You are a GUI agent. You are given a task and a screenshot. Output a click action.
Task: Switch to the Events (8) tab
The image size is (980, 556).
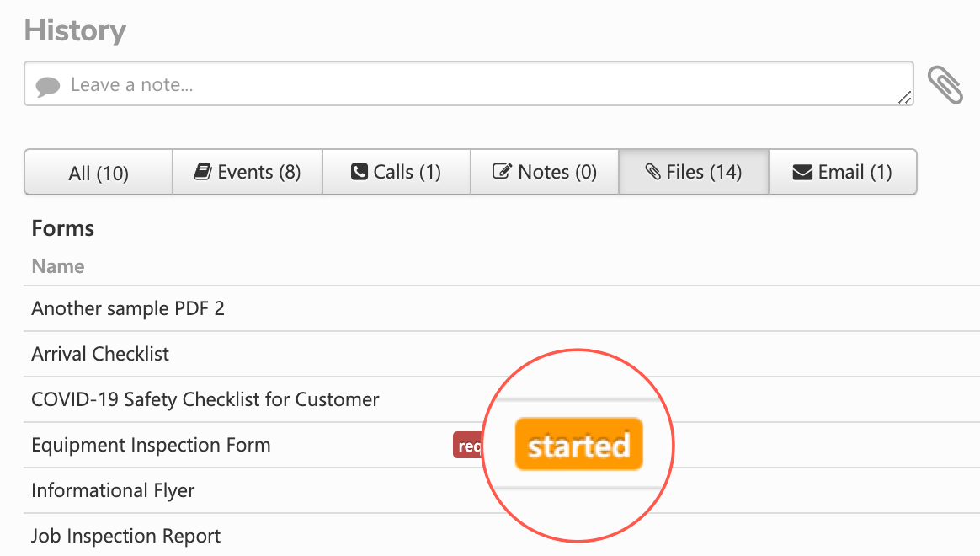(248, 172)
